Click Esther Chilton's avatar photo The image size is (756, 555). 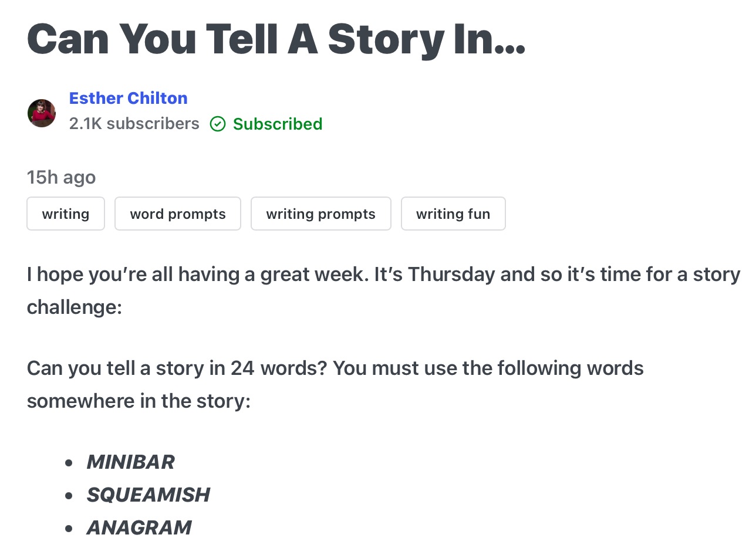42,113
